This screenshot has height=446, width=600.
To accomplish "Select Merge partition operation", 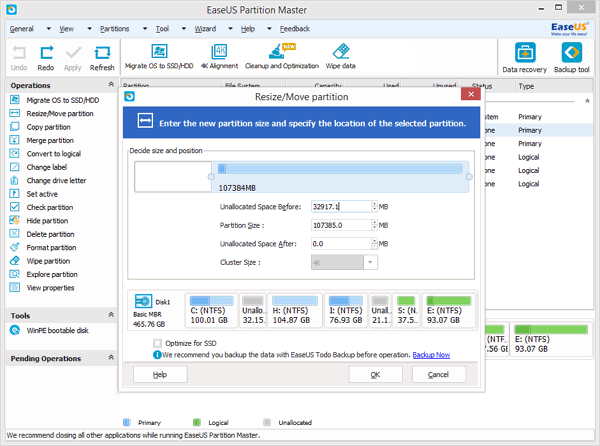I will click(42, 140).
